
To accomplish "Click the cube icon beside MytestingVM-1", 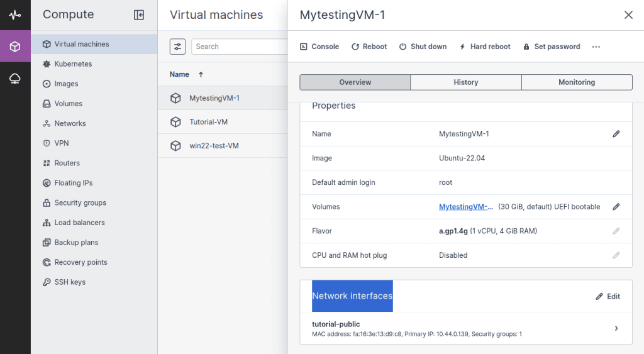I will tap(175, 98).
